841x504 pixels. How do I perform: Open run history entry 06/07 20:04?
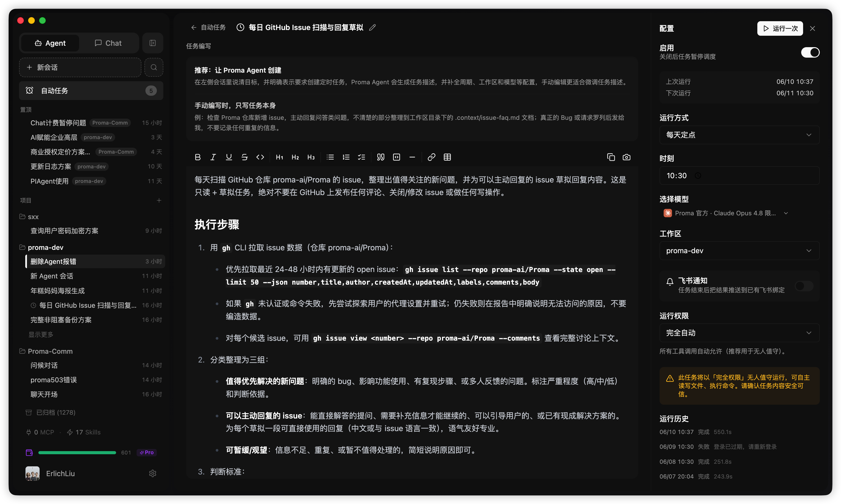[696, 477]
